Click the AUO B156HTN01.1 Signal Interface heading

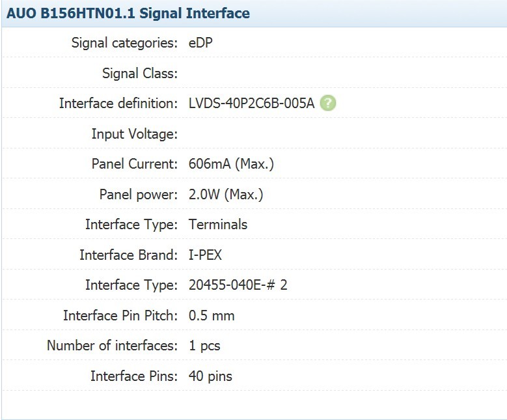[x=128, y=13]
